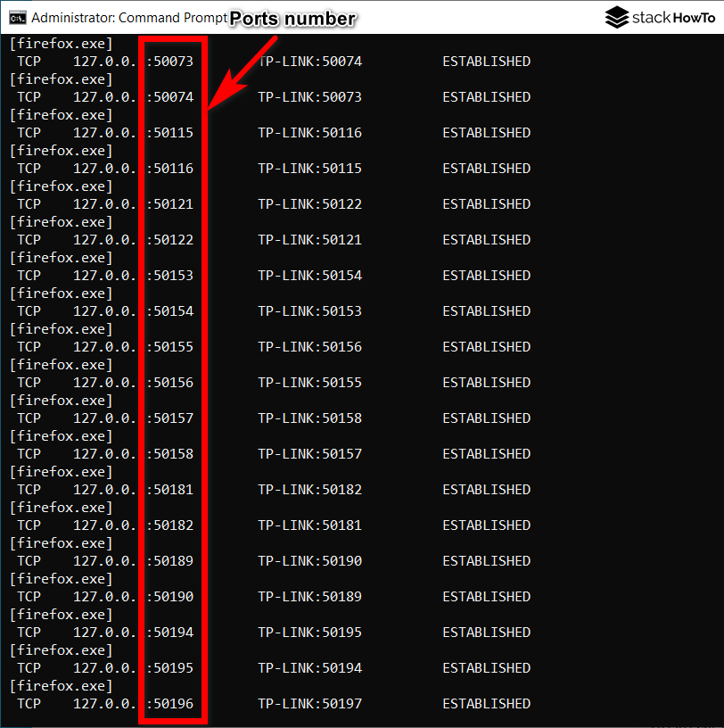Viewport: 724px width, 728px height.
Task: Click foreign address TP-LINK:50181
Action: coord(310,525)
